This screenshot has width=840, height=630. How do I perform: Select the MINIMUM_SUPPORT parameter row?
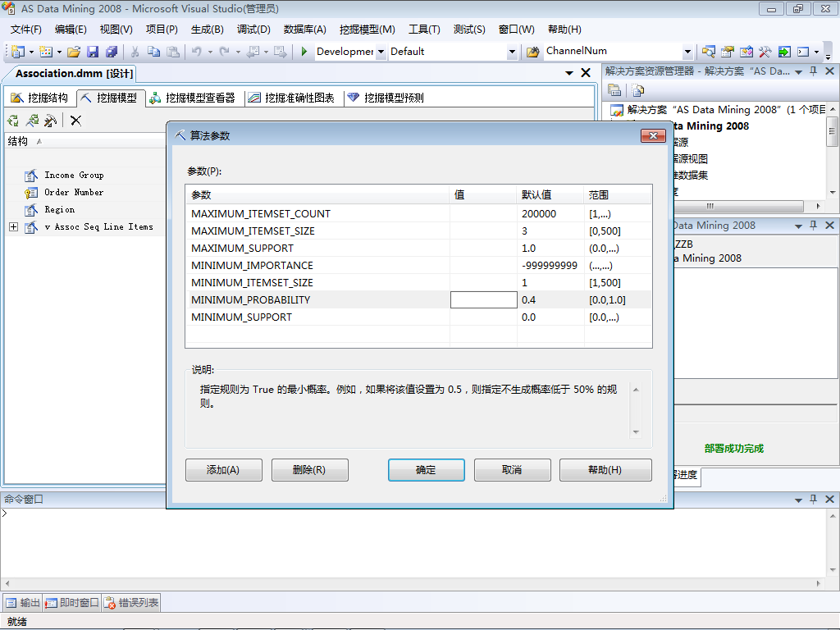point(418,317)
